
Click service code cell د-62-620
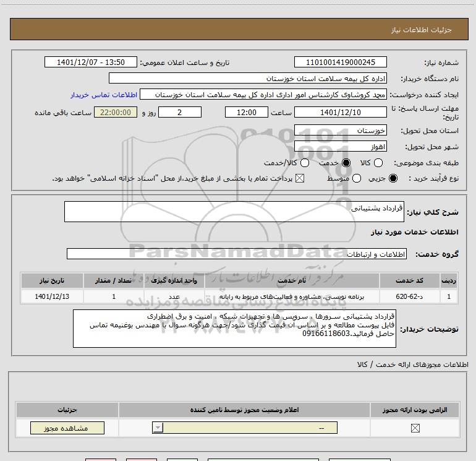click(409, 296)
